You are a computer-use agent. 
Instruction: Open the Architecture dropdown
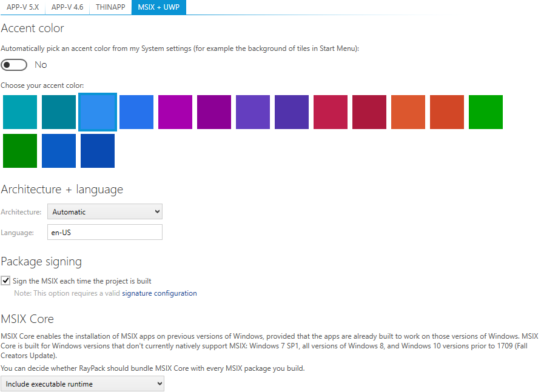(x=105, y=212)
